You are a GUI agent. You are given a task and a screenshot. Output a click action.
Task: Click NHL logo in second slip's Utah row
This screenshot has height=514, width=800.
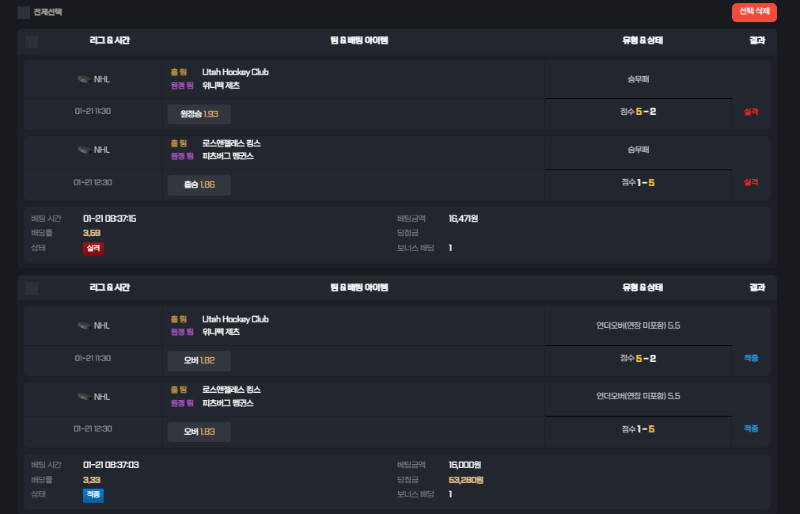pyautogui.click(x=84, y=326)
